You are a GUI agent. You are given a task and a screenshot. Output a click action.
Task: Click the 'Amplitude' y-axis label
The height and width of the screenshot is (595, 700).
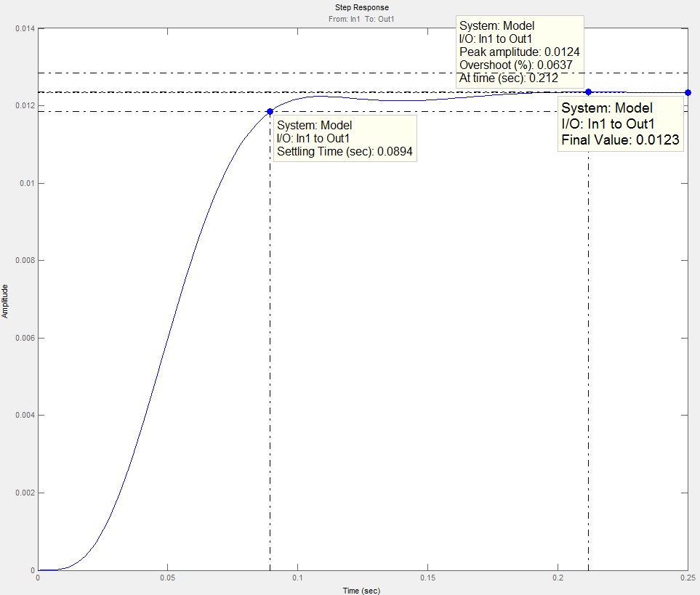[x=5, y=301]
